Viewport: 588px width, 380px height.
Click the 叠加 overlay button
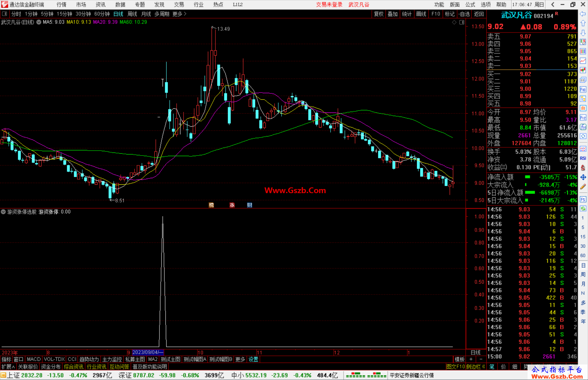393,14
